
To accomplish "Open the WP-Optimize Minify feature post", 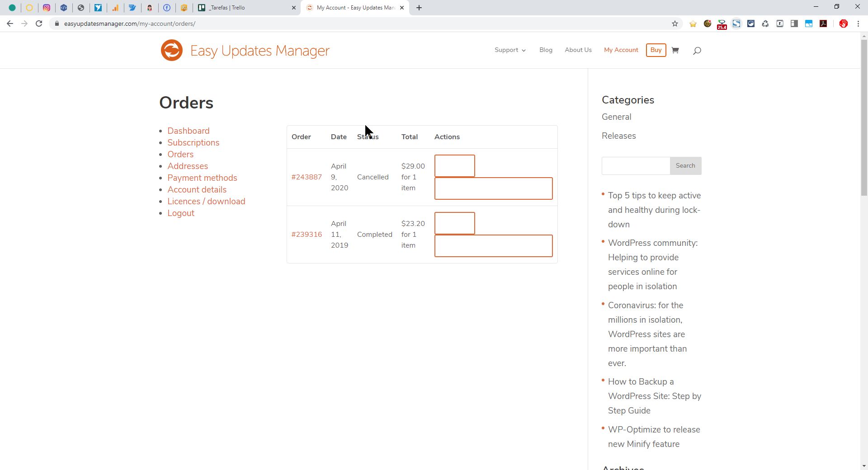I will [x=654, y=437].
